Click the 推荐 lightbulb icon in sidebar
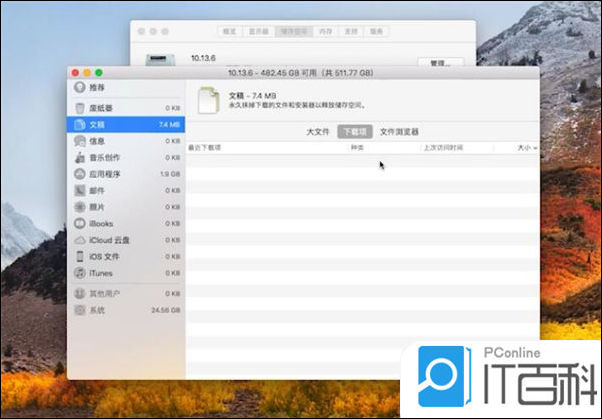The image size is (602, 419). tap(80, 88)
